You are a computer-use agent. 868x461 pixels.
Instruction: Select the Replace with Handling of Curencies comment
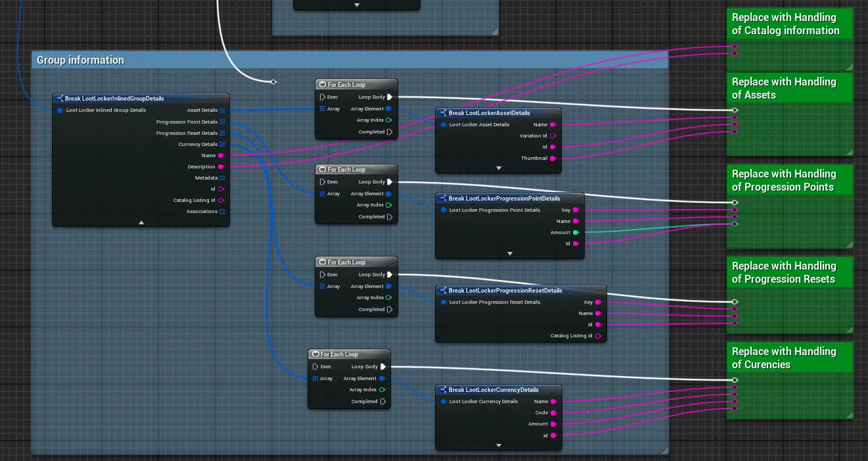tap(790, 358)
